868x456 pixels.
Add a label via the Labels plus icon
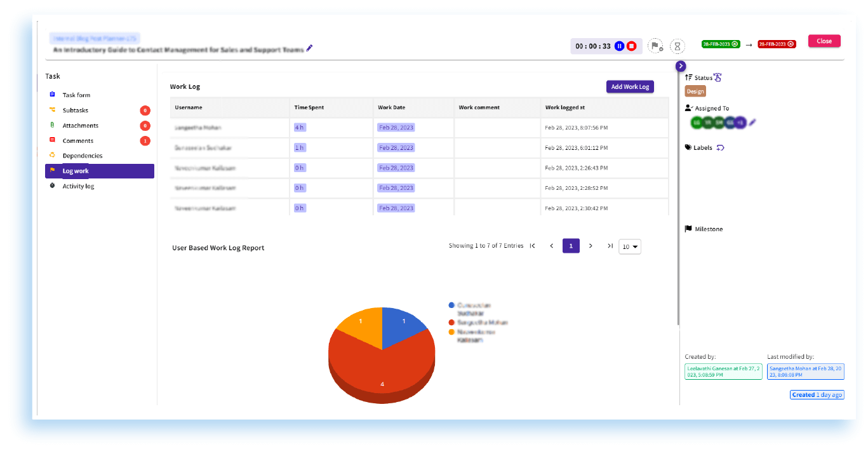click(x=720, y=147)
